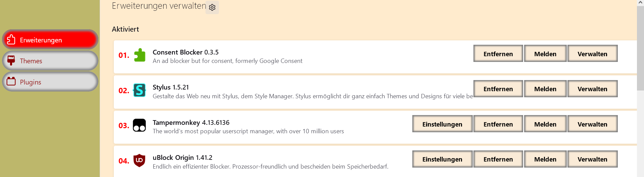The height and width of the screenshot is (177, 644).
Task: Switch to the Themes category
Action: pyautogui.click(x=50, y=61)
